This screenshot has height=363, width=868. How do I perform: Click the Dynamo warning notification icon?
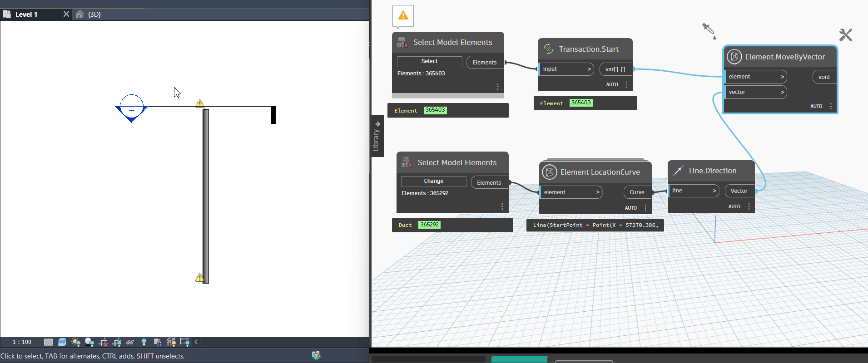[403, 16]
